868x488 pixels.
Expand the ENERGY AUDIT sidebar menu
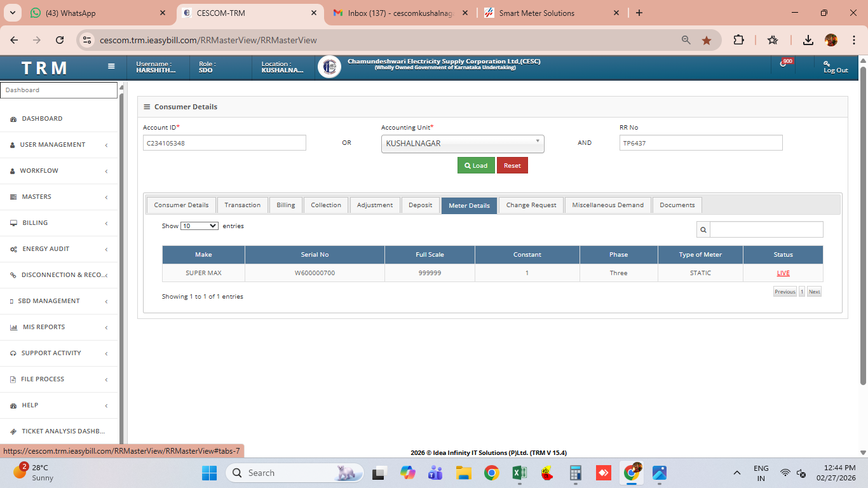[58, 249]
